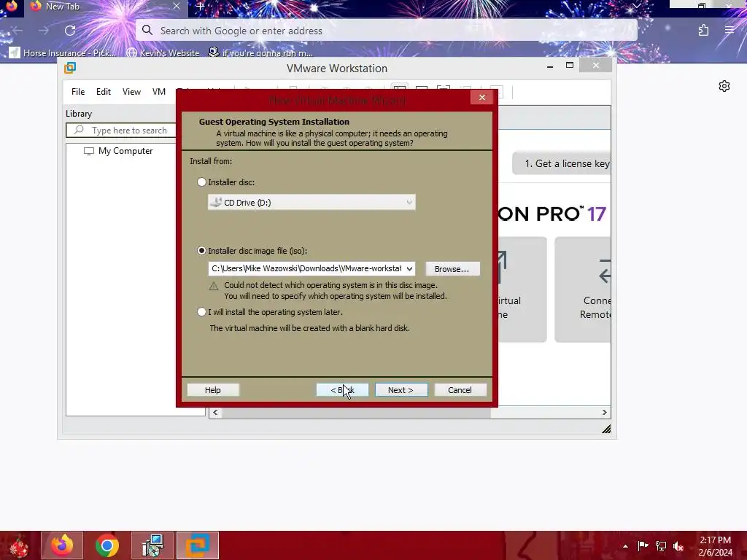
Task: Select My Computer in the Library tree
Action: [118, 151]
